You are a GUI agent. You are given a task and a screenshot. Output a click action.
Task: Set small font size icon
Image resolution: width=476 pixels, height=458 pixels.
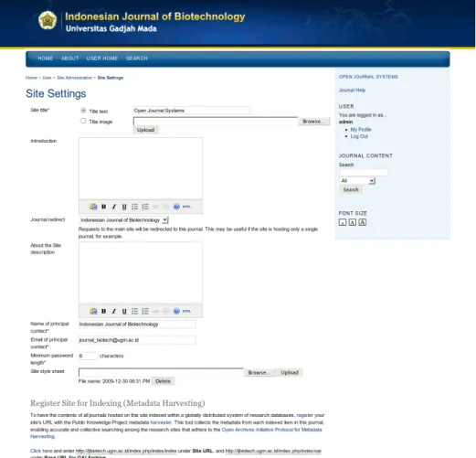click(x=343, y=222)
